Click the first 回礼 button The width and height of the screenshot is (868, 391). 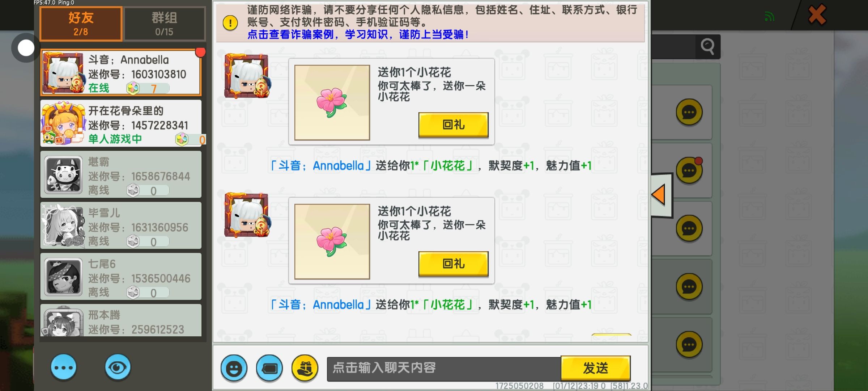[x=454, y=125]
